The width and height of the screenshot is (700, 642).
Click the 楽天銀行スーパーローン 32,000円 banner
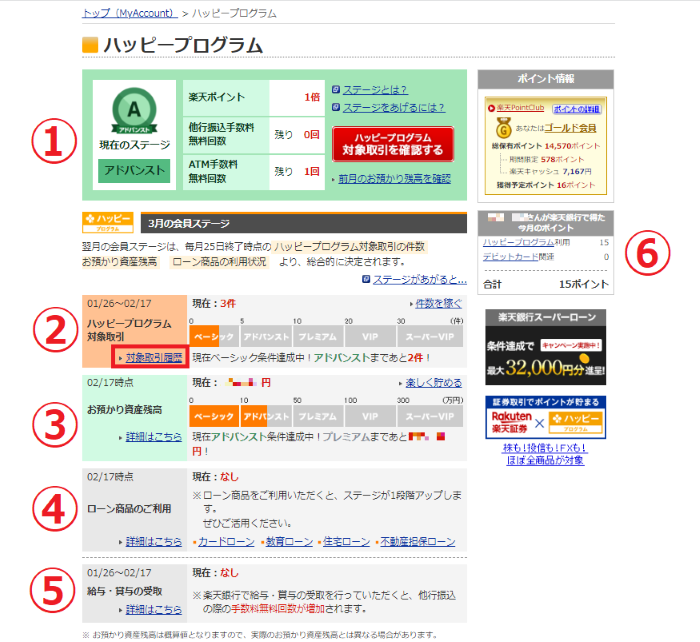click(546, 347)
